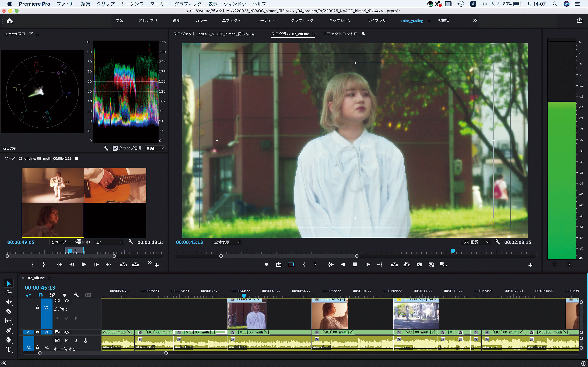
Task: Hide the V2 track with eye icon
Action: click(x=66, y=301)
